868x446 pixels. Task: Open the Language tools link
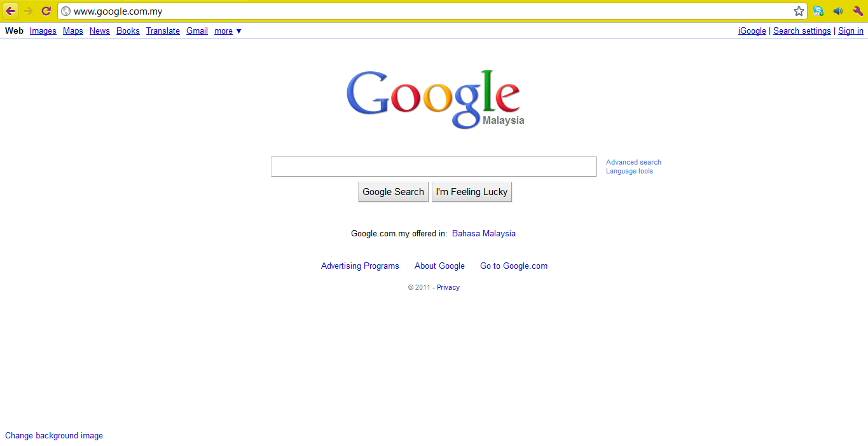click(x=630, y=171)
